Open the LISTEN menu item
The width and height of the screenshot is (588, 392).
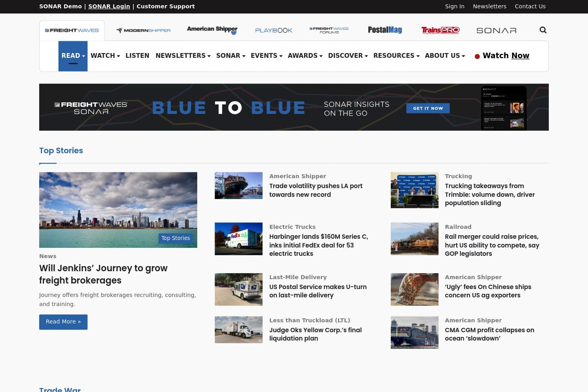(x=137, y=56)
